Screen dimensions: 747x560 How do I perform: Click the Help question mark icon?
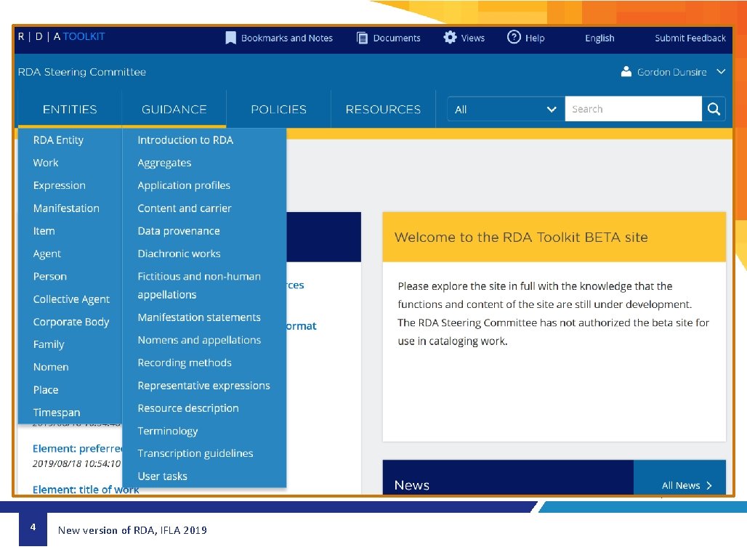tap(514, 38)
